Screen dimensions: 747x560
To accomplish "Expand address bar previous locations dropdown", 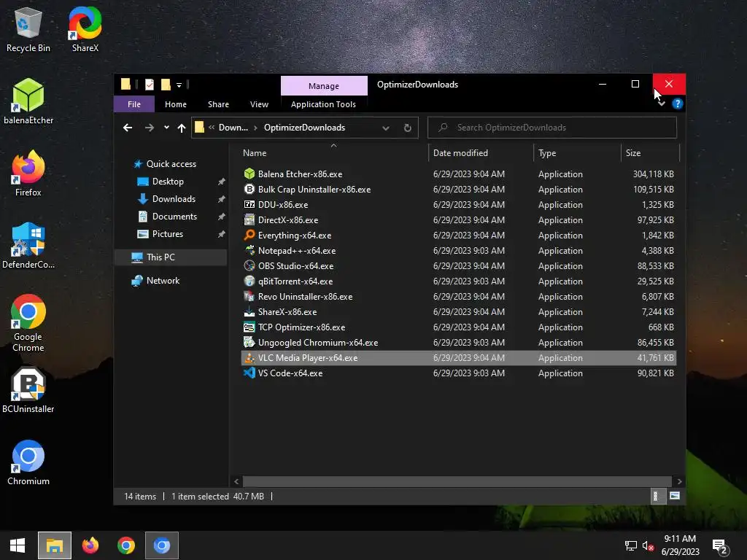I will click(386, 128).
